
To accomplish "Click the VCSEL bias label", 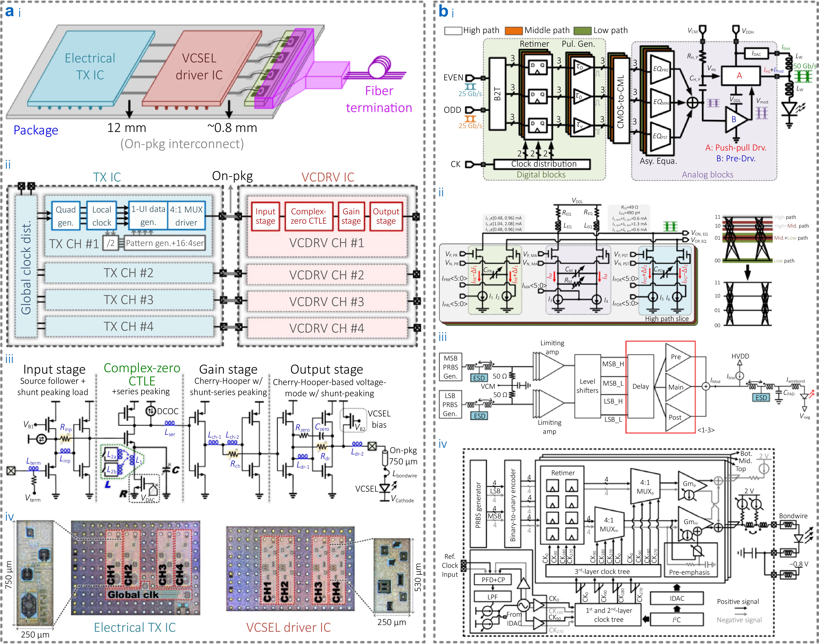I will (379, 419).
